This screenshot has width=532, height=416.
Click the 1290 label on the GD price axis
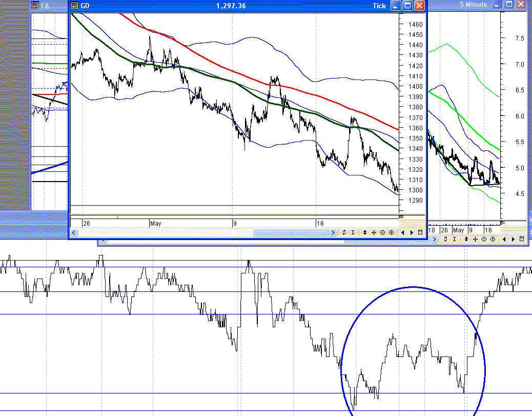point(416,201)
